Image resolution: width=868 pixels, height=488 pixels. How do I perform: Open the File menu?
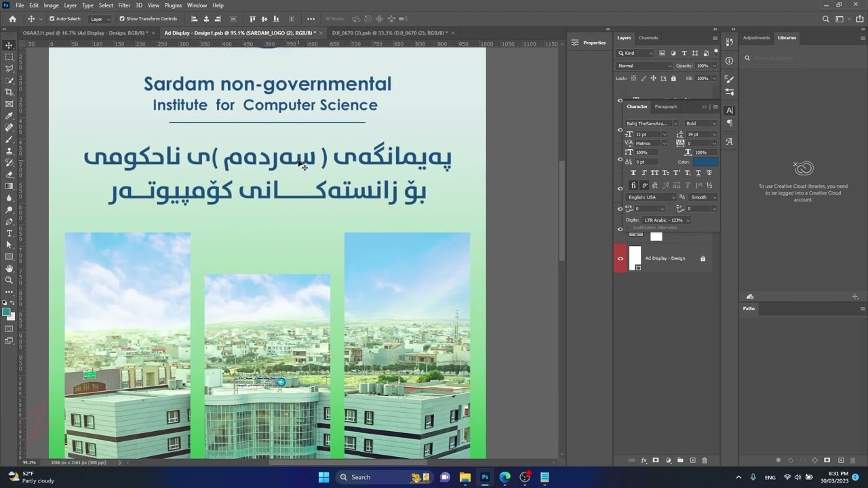click(x=20, y=5)
